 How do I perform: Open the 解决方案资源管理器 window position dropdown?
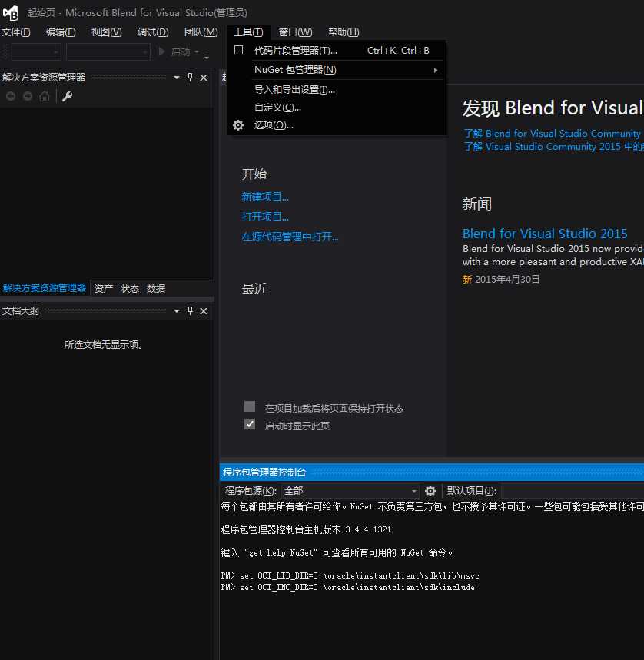pos(177,77)
